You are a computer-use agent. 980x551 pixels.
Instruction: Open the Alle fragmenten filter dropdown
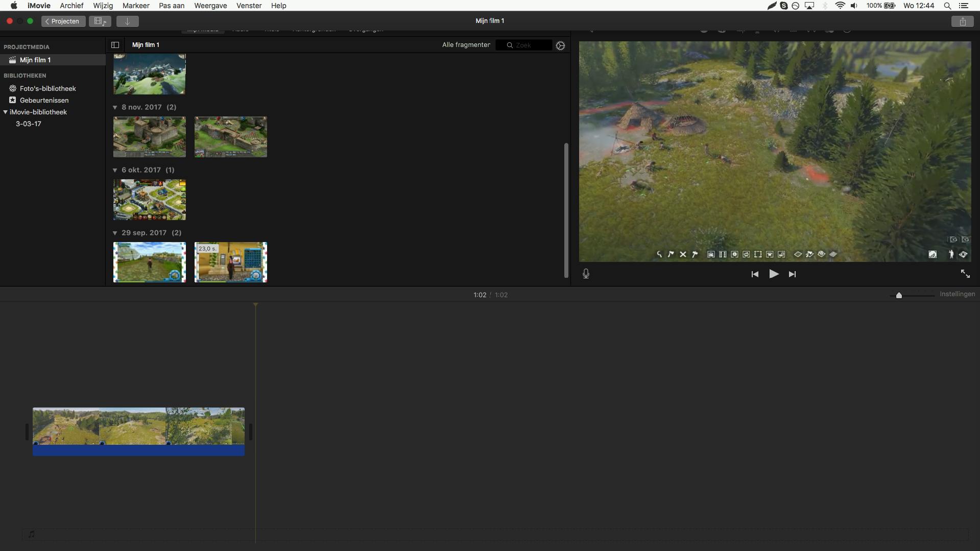tap(466, 45)
